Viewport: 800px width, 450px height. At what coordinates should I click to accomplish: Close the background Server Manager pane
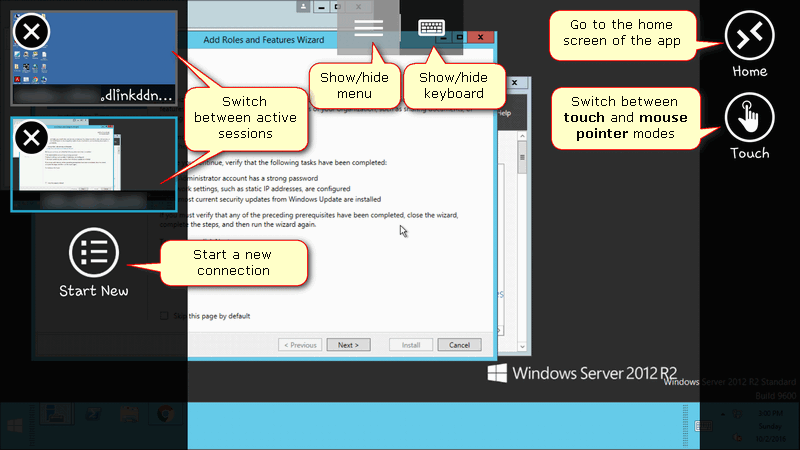click(x=514, y=83)
